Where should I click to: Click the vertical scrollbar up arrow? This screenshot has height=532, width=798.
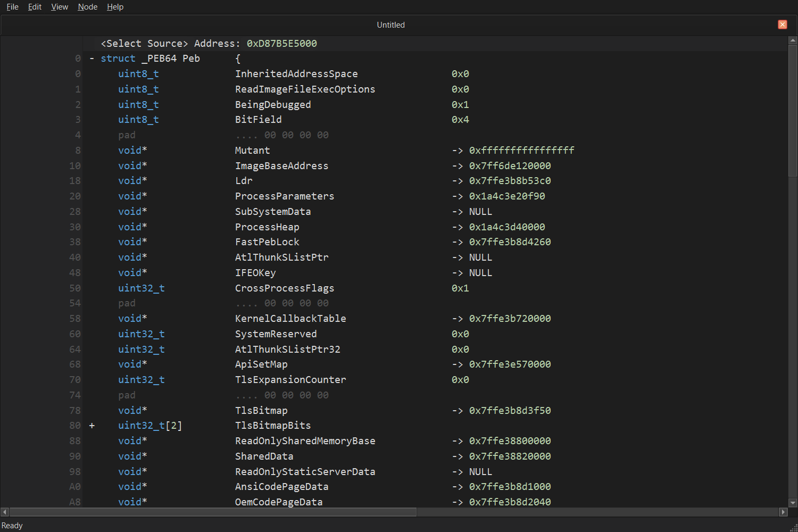tap(793, 40)
